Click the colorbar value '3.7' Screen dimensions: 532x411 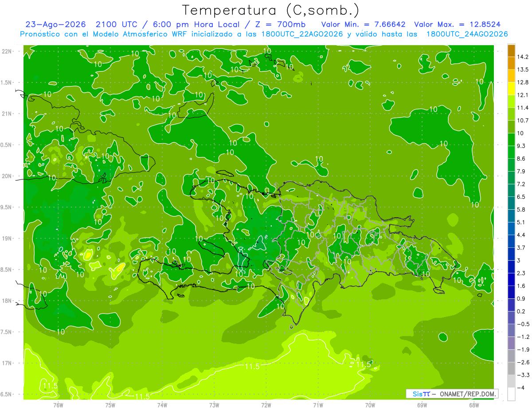(521, 248)
